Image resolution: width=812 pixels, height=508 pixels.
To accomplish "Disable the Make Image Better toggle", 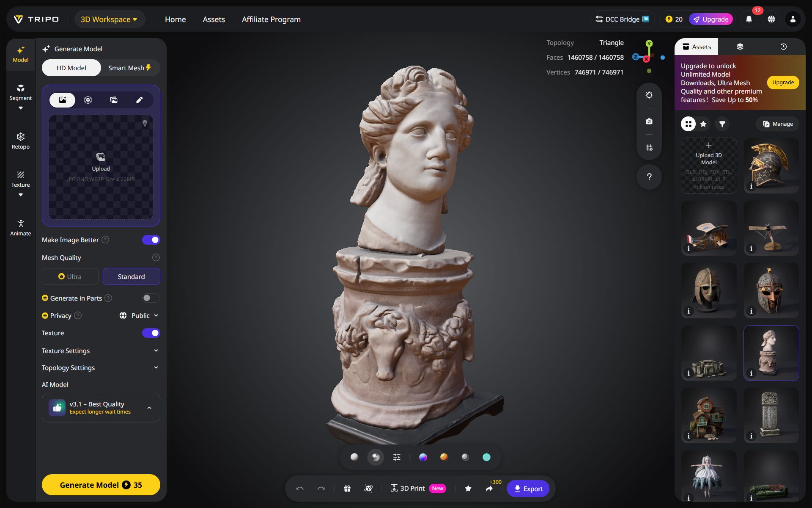I will (151, 240).
